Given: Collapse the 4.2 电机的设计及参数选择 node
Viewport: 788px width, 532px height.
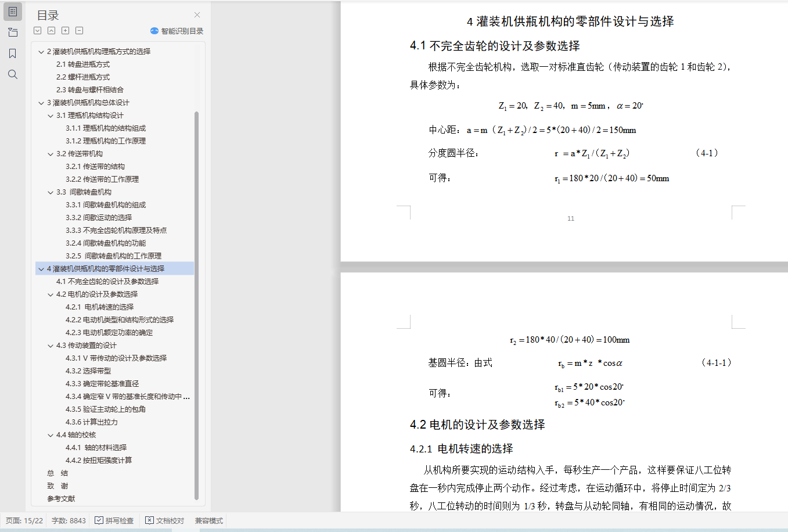Looking at the screenshot, I should (x=51, y=294).
